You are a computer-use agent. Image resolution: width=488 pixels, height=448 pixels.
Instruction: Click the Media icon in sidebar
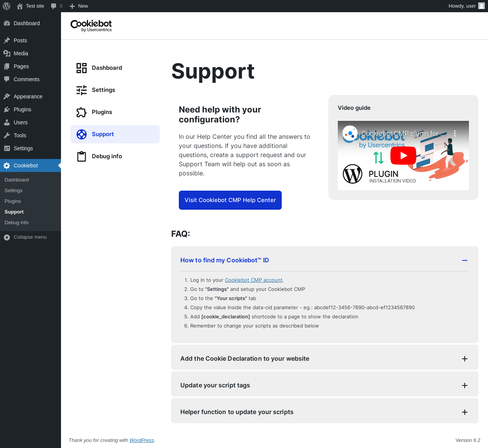pos(7,53)
